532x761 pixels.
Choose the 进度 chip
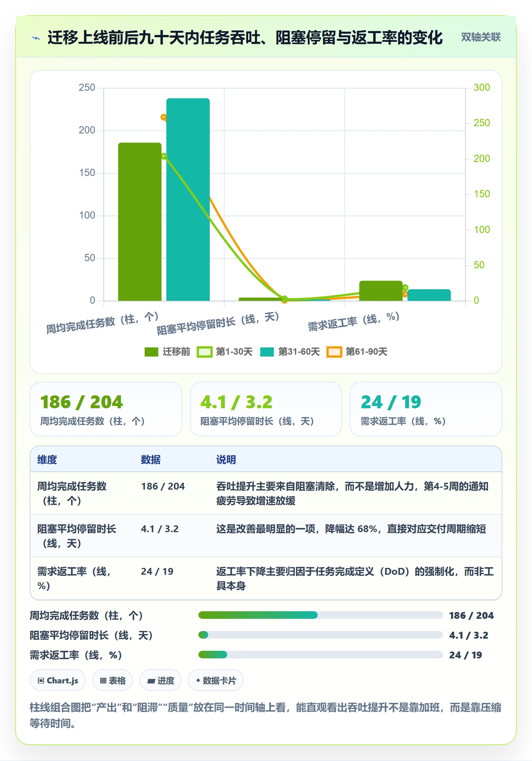[x=160, y=680]
